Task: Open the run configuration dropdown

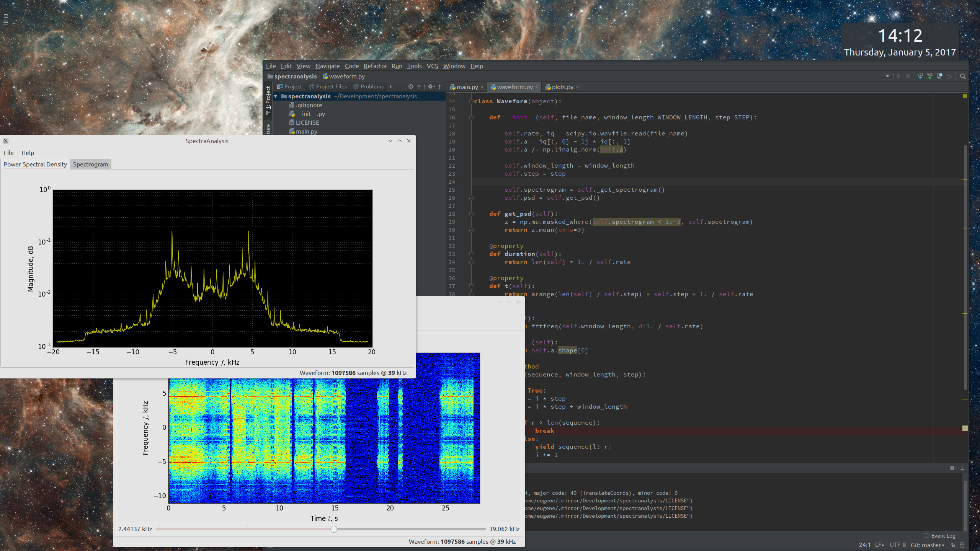Action: pos(888,76)
